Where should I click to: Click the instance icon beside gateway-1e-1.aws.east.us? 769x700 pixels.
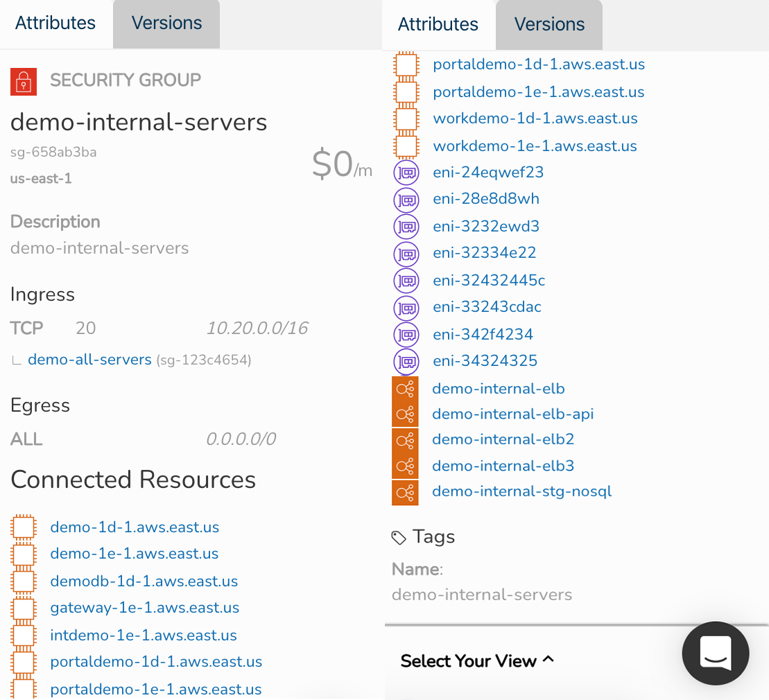click(24, 607)
